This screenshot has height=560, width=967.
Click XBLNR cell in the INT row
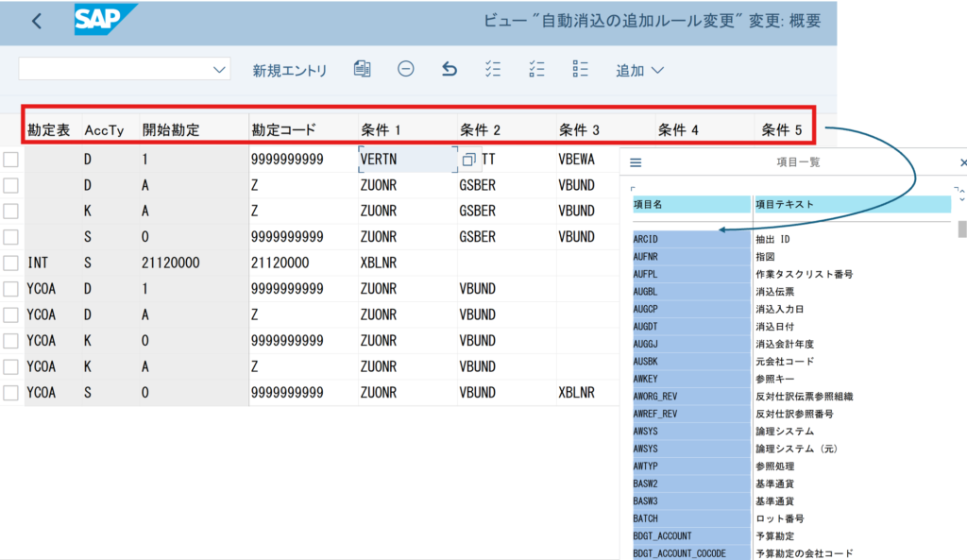click(378, 263)
